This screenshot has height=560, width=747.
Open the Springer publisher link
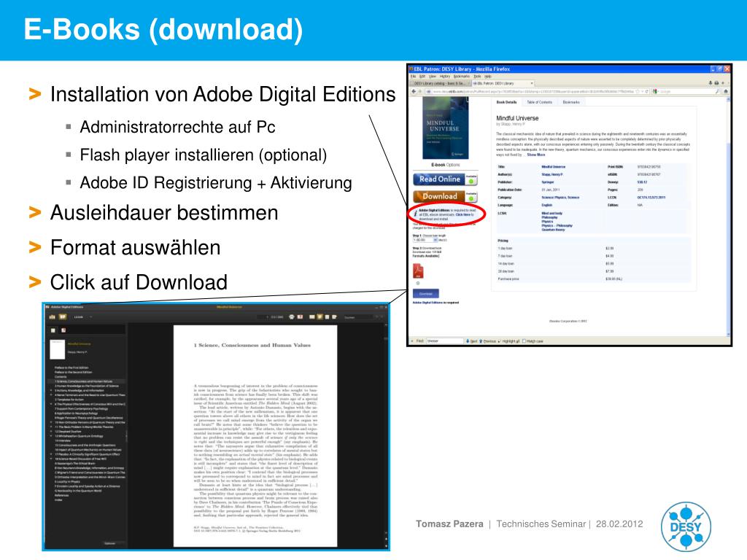[547, 182]
